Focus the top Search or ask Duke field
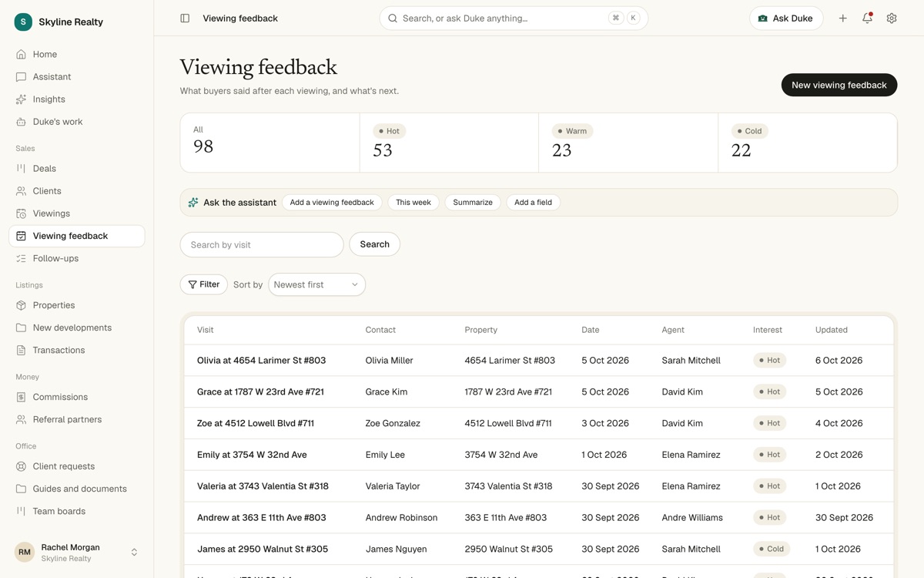Screen dimensions: 924x578 click(514, 18)
